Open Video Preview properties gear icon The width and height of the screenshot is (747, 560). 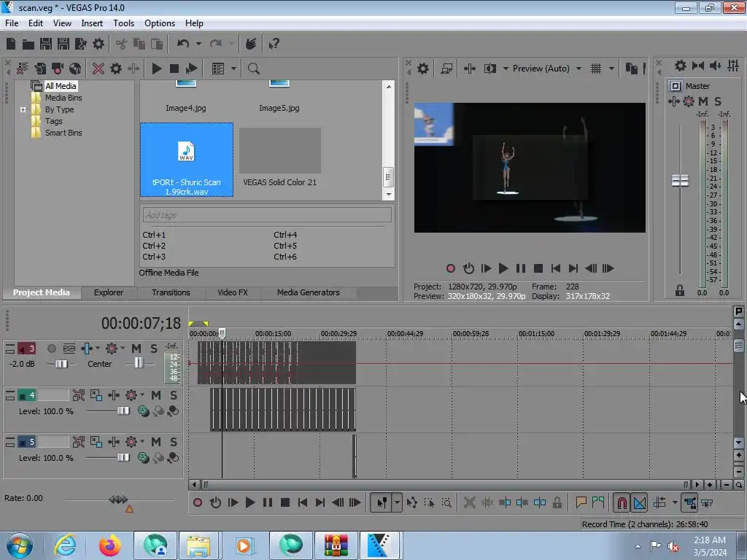pyautogui.click(x=422, y=69)
